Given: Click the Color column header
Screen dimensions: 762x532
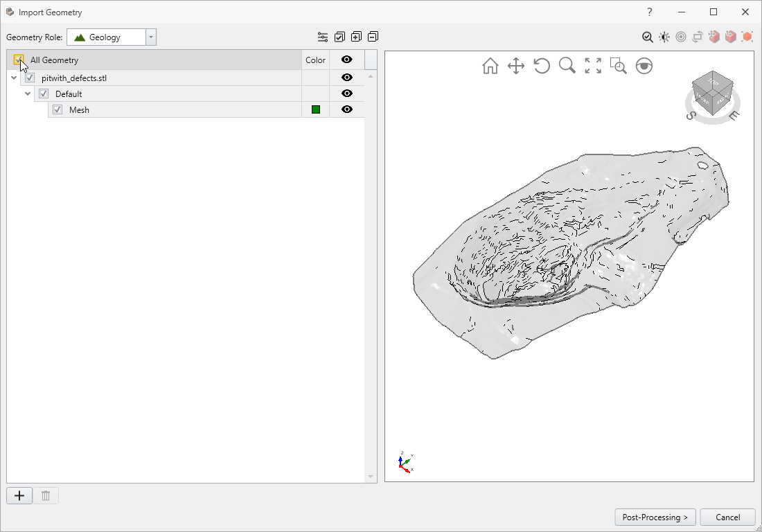Looking at the screenshot, I should [x=315, y=60].
